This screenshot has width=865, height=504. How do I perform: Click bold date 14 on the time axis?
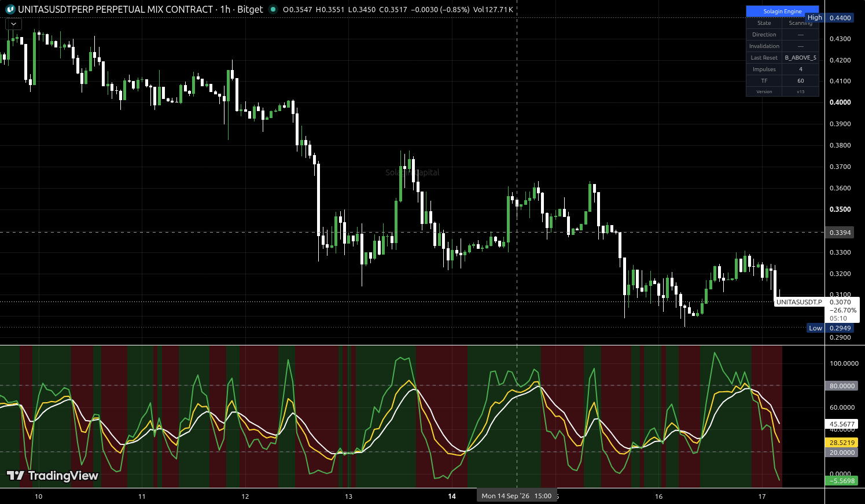point(452,496)
